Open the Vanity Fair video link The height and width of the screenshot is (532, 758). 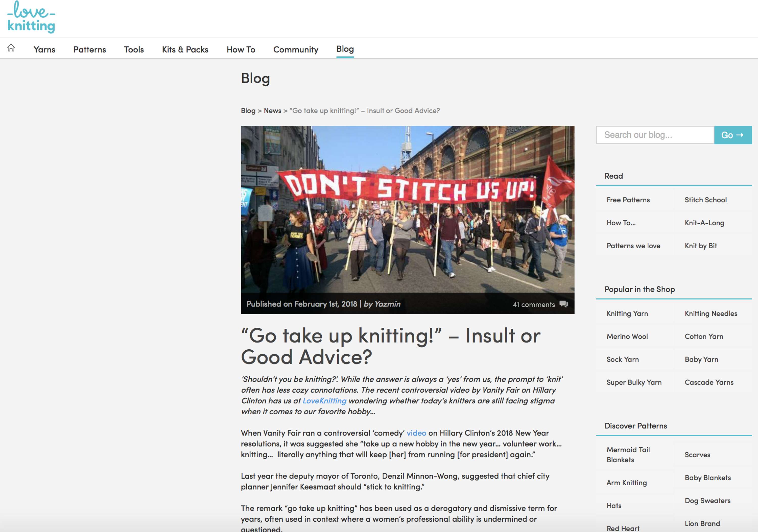coord(416,433)
